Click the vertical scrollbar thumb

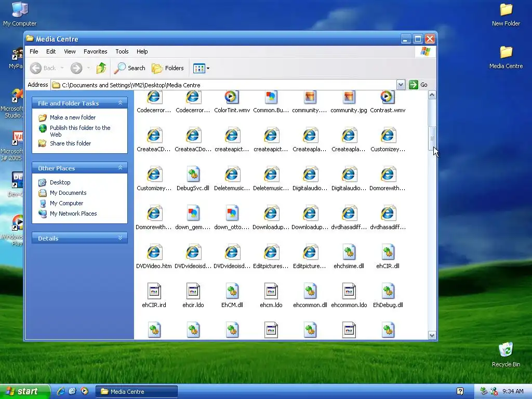(432, 138)
